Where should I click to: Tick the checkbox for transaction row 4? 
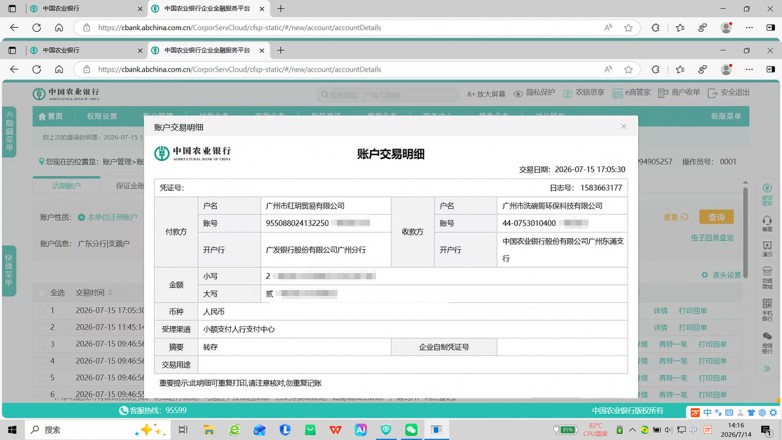point(42,361)
